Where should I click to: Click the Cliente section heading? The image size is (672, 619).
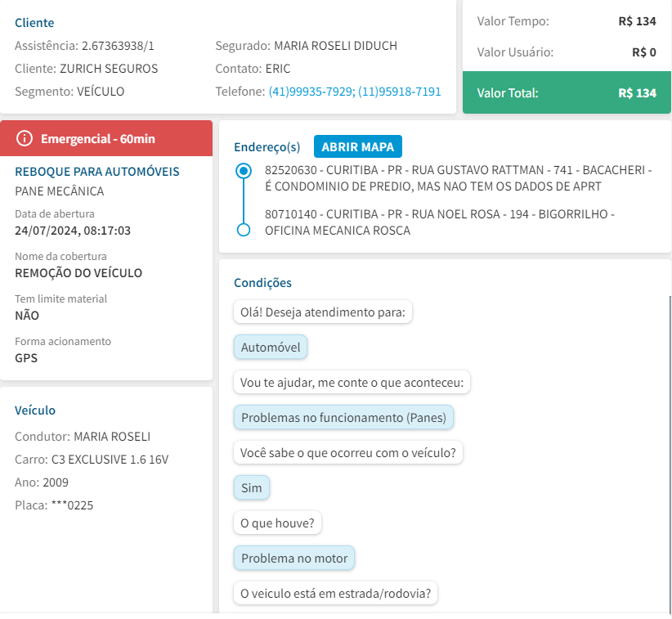34,23
